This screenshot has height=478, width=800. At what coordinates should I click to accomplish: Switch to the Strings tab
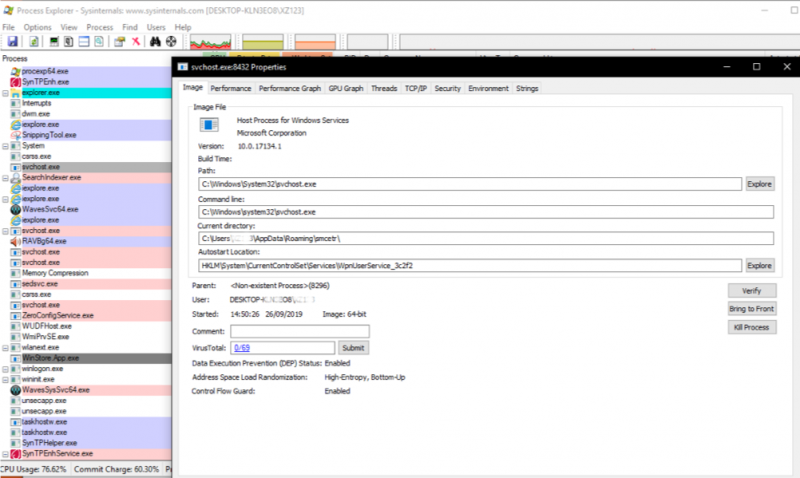527,88
